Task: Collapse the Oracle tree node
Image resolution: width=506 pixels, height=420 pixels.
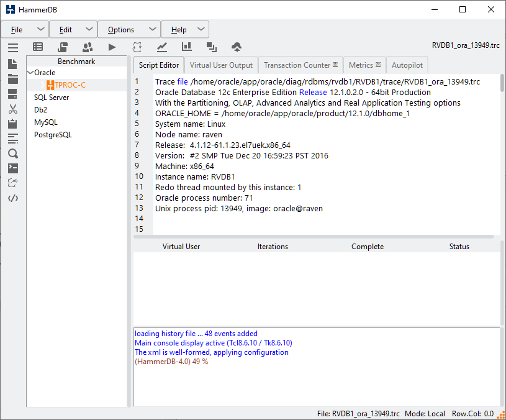Action: (30, 73)
